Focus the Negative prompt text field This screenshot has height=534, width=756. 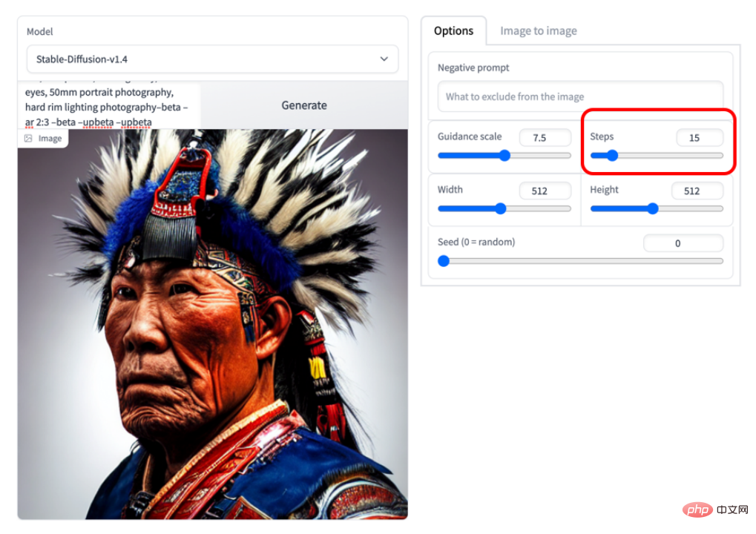tap(580, 96)
